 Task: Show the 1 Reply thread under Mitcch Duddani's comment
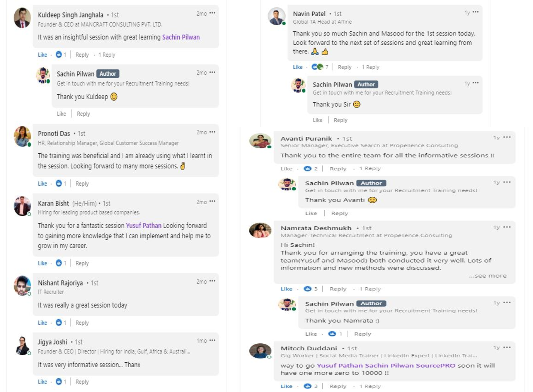[370, 386]
